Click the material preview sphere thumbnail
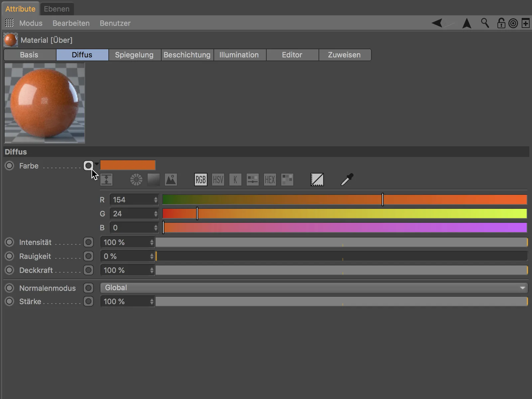Image resolution: width=532 pixels, height=399 pixels. coord(45,103)
